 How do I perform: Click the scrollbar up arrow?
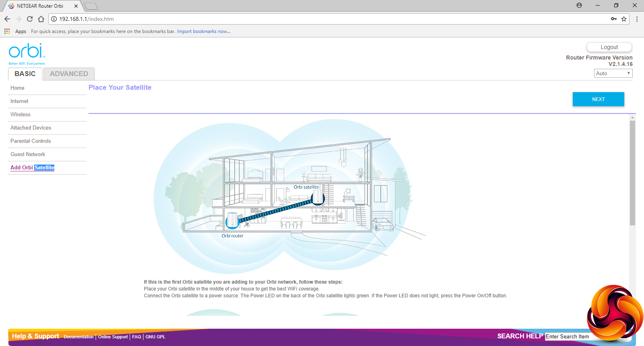point(632,117)
